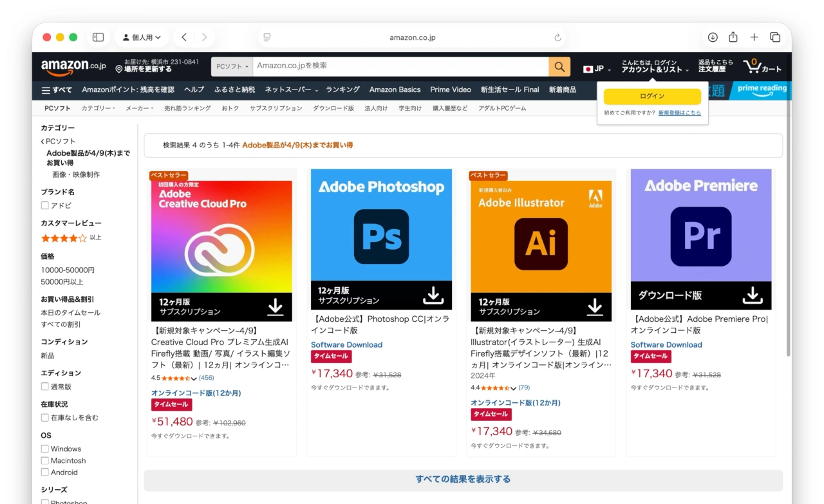Viewport: 824px width, 504px height.
Task: Enable the Windows OS filter
Action: click(x=44, y=449)
